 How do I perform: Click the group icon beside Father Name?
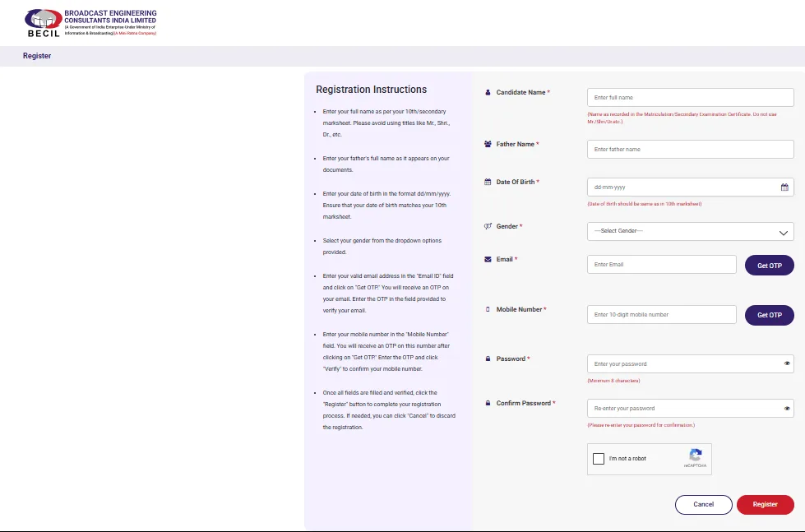pyautogui.click(x=488, y=144)
